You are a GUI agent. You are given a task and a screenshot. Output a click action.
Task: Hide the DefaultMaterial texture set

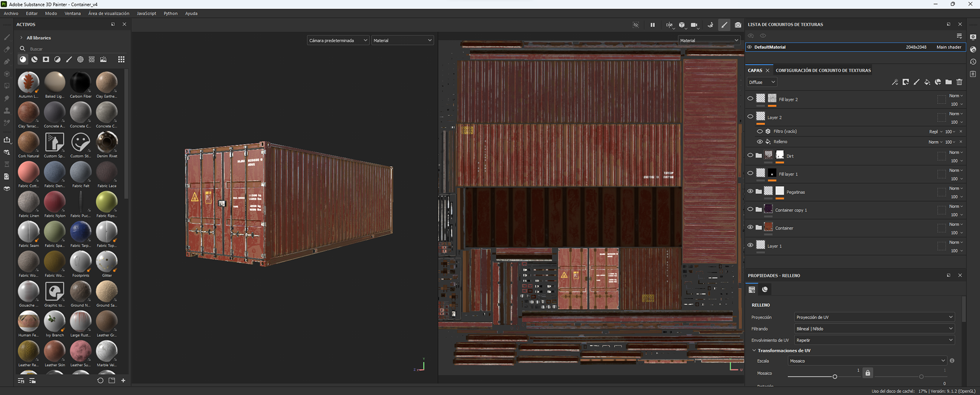749,47
